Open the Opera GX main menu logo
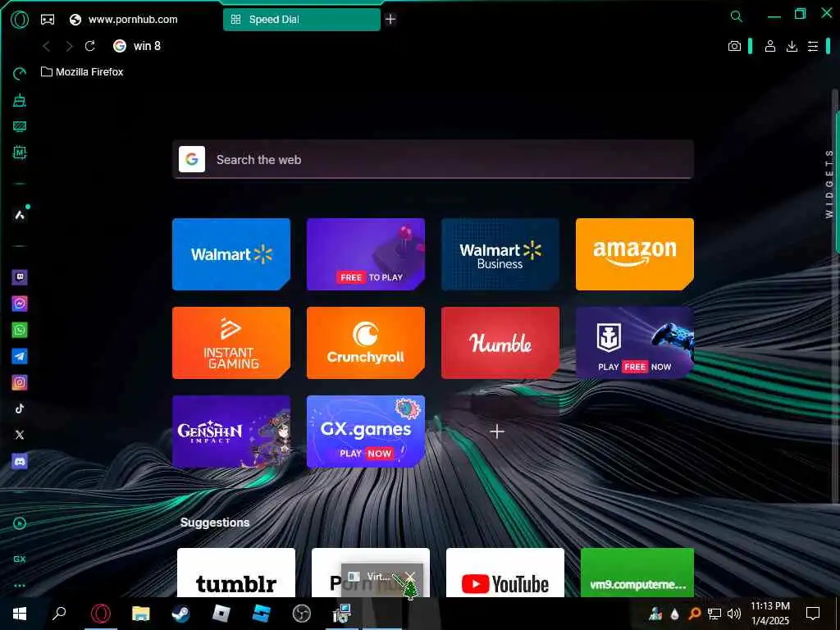Viewport: 840px width, 630px height. click(x=20, y=20)
